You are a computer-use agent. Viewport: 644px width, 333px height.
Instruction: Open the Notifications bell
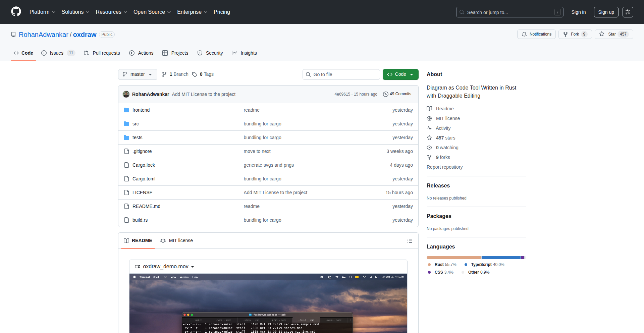[x=524, y=34]
